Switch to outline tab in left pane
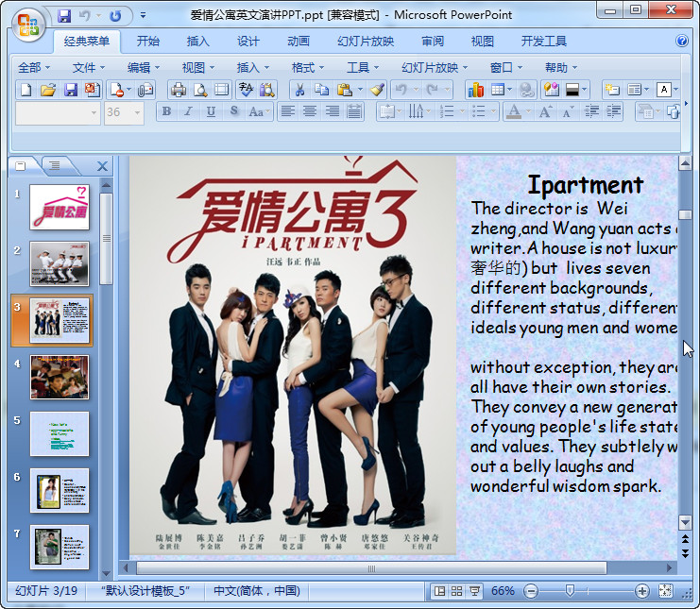Screen dimensions: 700x609 55,166
